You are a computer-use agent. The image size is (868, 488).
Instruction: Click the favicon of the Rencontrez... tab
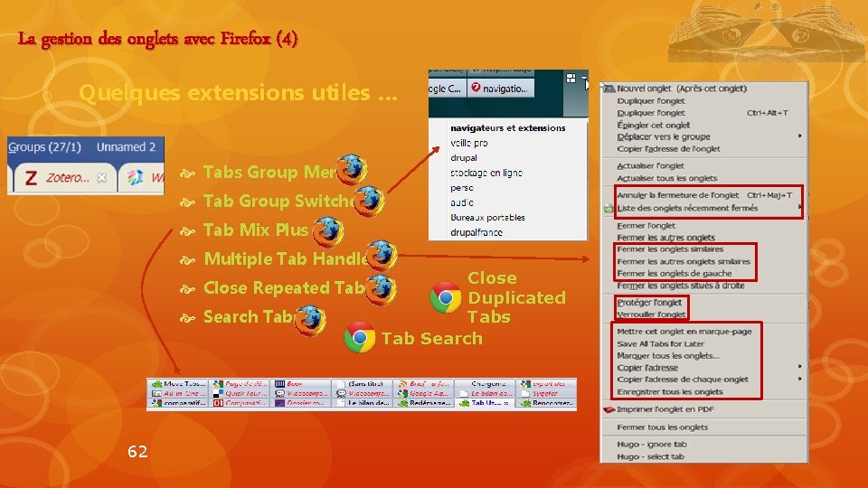coord(526,403)
